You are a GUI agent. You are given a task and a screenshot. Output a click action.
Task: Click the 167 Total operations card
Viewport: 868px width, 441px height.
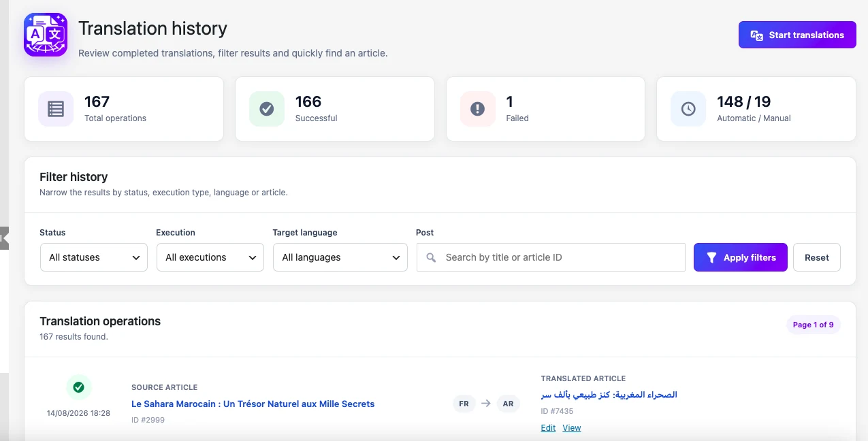(124, 109)
